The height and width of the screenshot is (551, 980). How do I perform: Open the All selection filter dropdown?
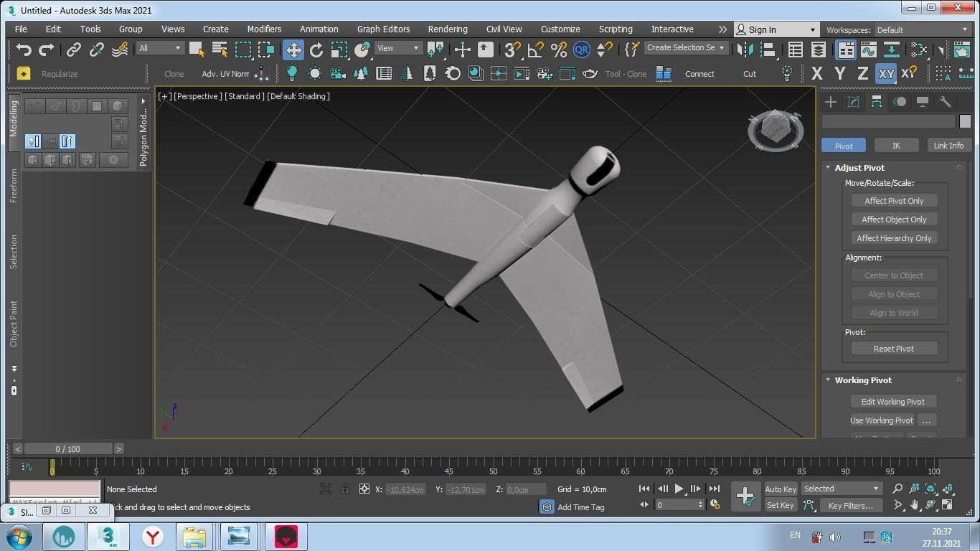tap(160, 48)
